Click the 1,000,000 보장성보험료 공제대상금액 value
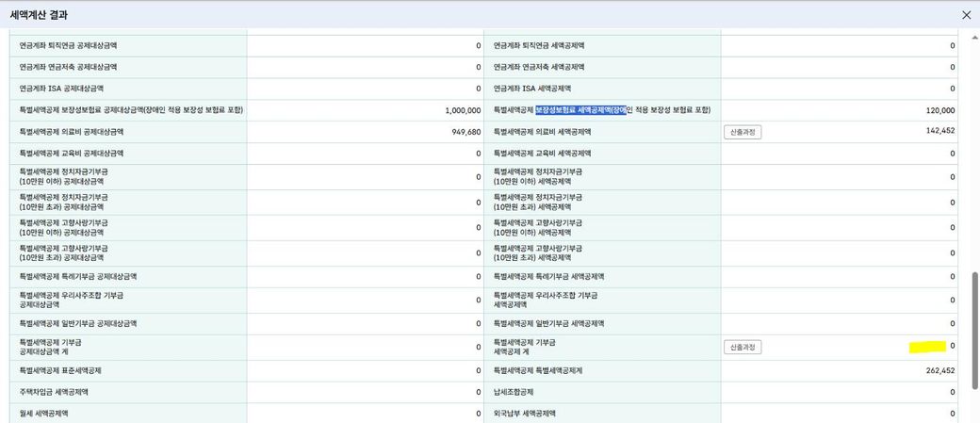Viewport: 980px width, 423px height. (x=463, y=111)
